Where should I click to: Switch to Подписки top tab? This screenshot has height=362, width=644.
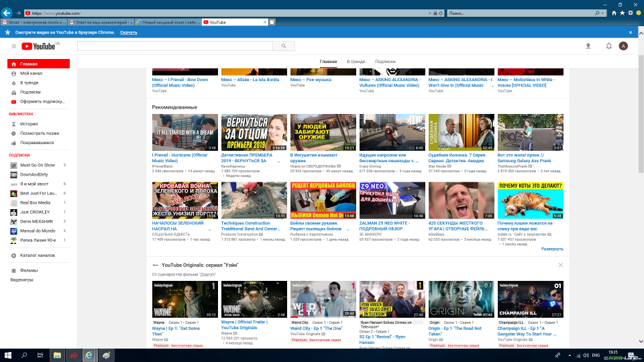tap(385, 62)
